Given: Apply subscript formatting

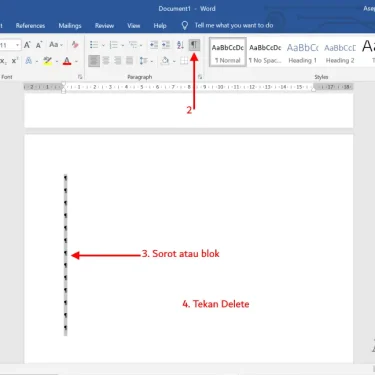Looking at the screenshot, I should point(3,61).
